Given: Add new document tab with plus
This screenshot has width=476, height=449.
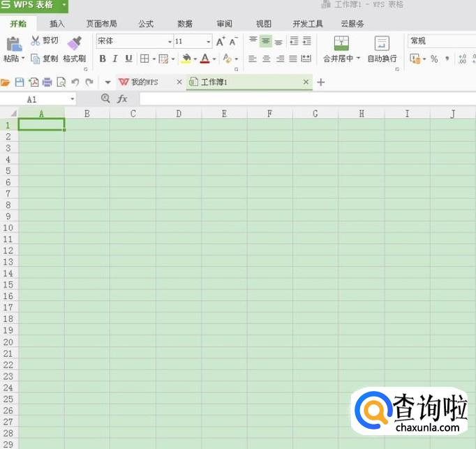Looking at the screenshot, I should (321, 82).
